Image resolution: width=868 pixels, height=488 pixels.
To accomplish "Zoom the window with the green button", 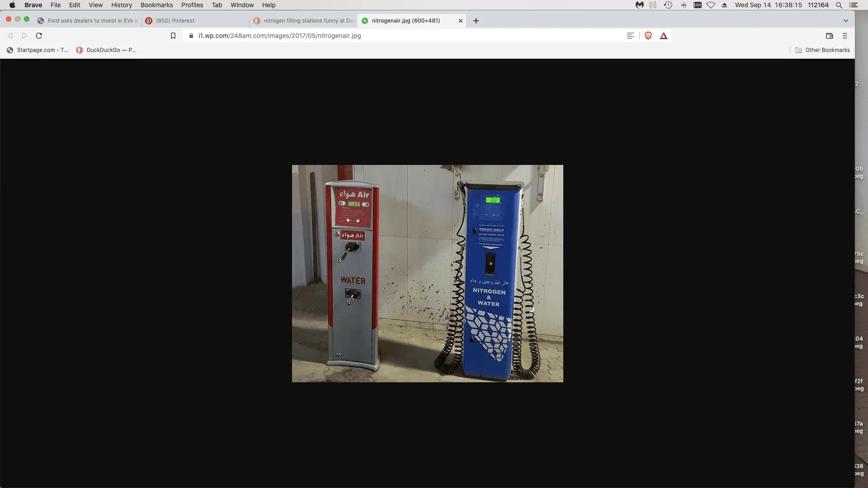I will 27,19.
